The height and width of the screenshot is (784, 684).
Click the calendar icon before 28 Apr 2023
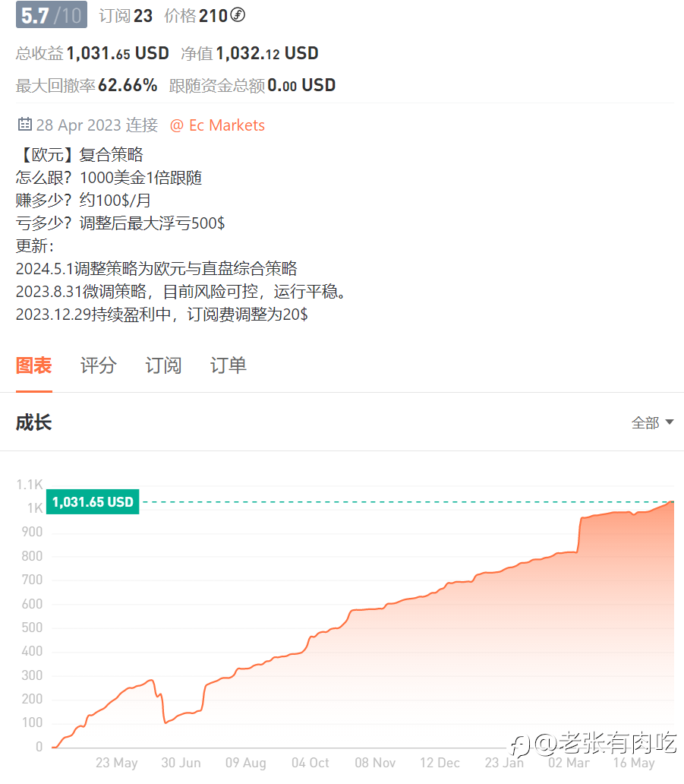tap(24, 125)
